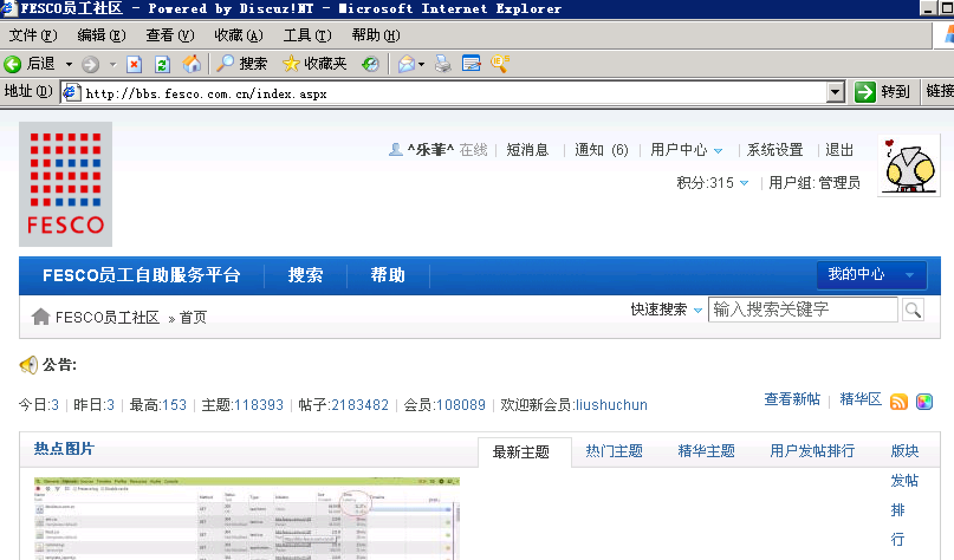Open the 通知 (6) link
954x560 pixels.
pos(602,150)
